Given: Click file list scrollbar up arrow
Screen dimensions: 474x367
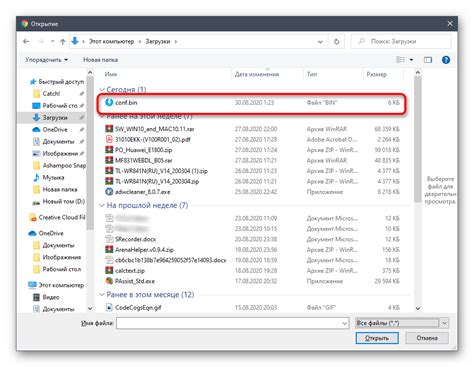Looking at the screenshot, I should [x=418, y=72].
